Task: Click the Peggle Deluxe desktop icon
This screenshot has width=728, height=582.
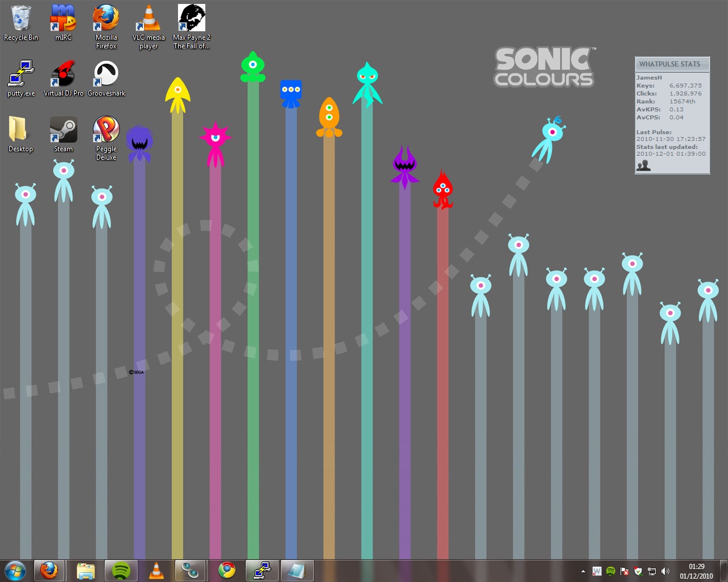Action: pos(106,130)
